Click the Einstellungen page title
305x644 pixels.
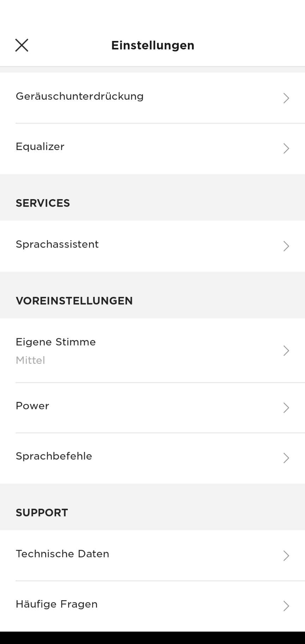tap(152, 45)
